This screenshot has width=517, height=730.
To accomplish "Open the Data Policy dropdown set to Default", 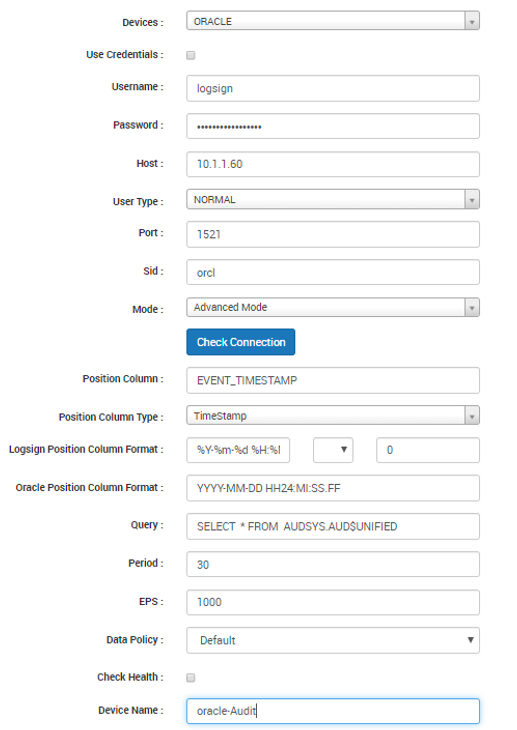I will click(333, 640).
